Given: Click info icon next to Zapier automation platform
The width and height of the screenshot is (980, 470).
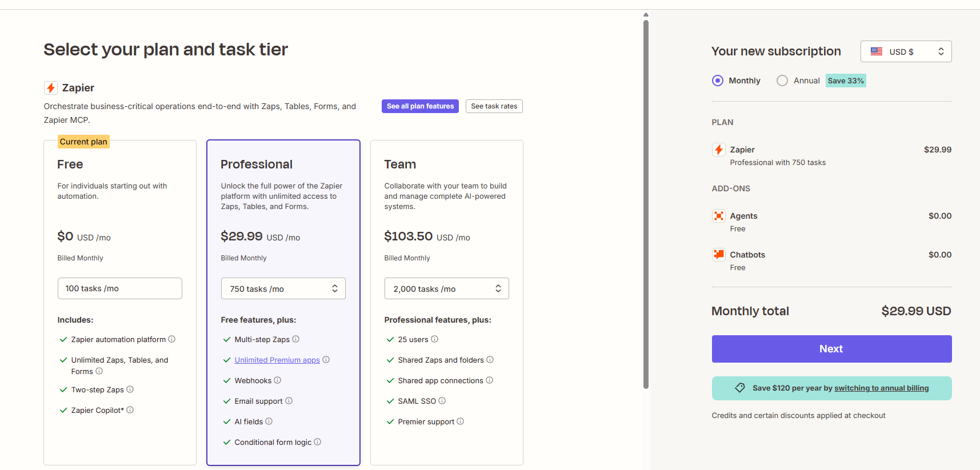Looking at the screenshot, I should coord(172,339).
